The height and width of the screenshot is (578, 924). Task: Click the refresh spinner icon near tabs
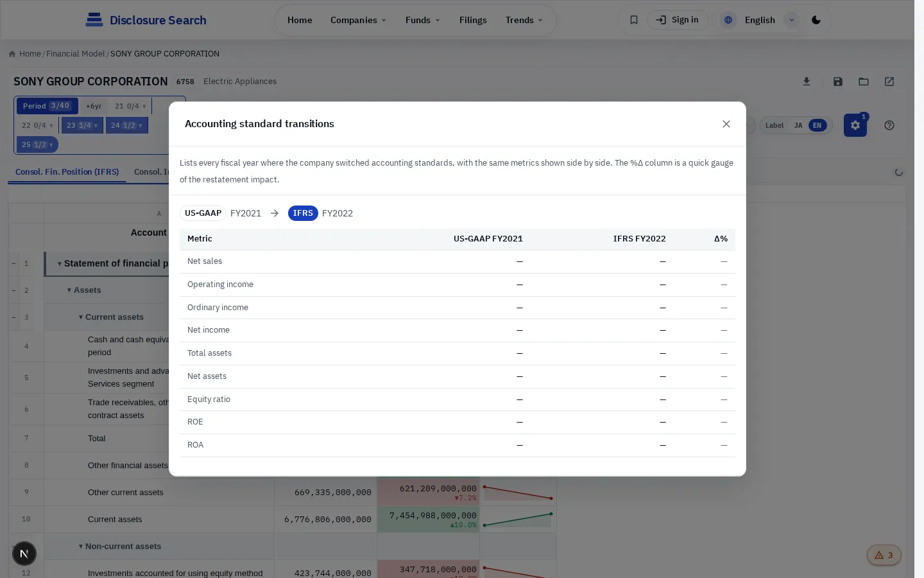tap(898, 172)
